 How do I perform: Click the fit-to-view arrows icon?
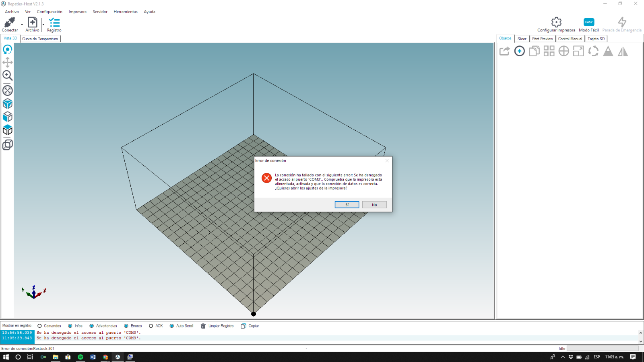tap(7, 90)
